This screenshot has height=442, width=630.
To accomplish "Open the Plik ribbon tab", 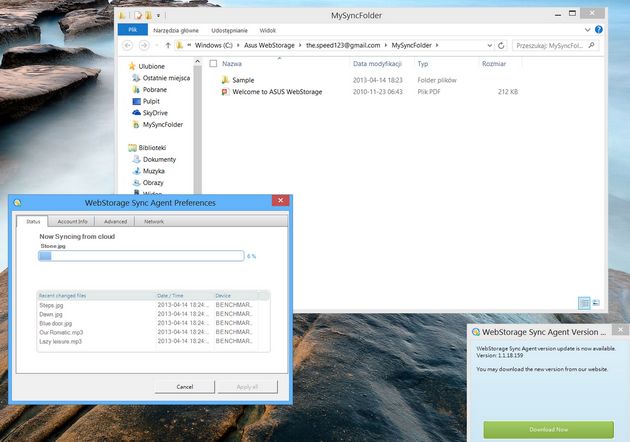I will tap(133, 30).
